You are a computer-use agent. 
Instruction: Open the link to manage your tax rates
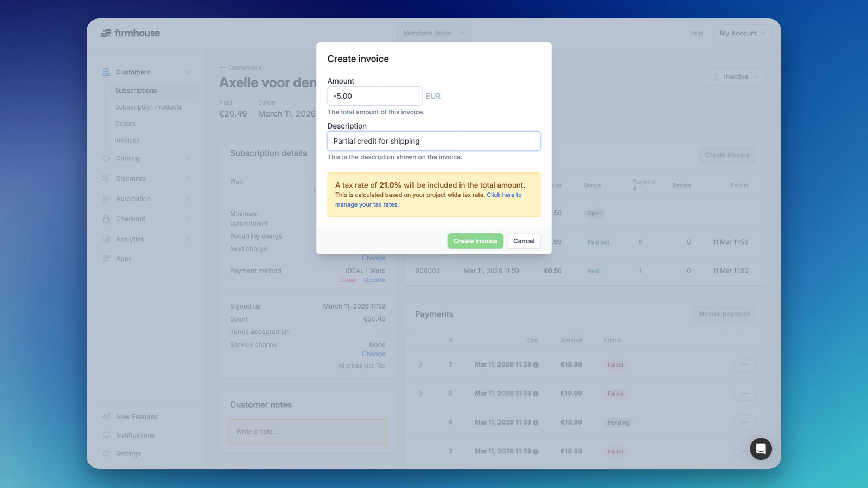coord(504,195)
